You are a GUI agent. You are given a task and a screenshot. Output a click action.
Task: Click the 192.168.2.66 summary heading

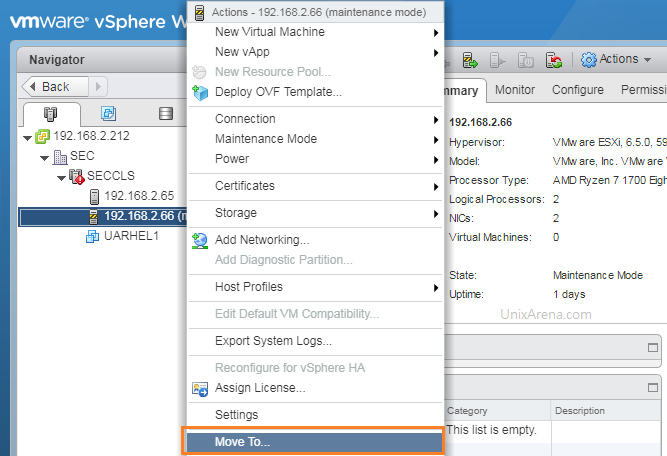(x=481, y=123)
